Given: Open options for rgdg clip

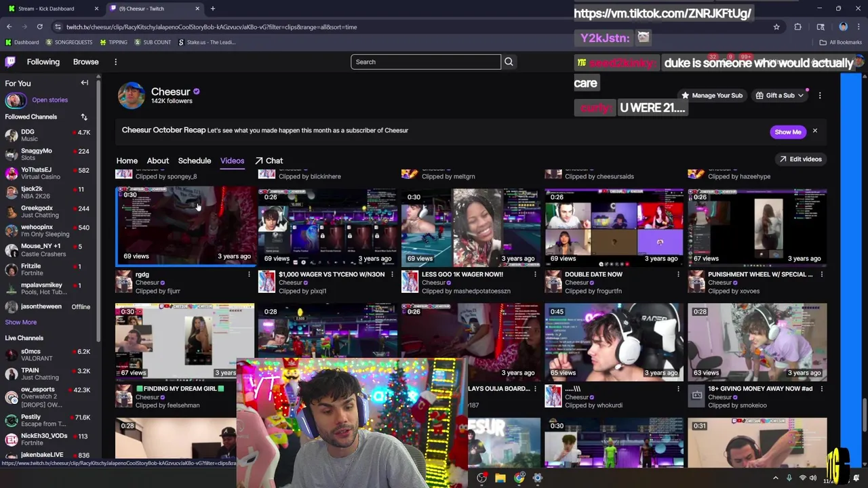Looking at the screenshot, I should 249,274.
